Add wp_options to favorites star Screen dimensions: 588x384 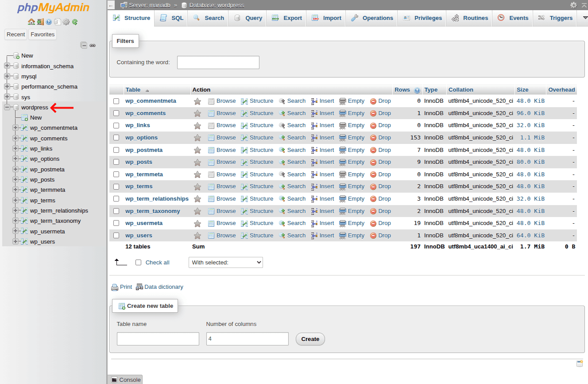coord(197,138)
